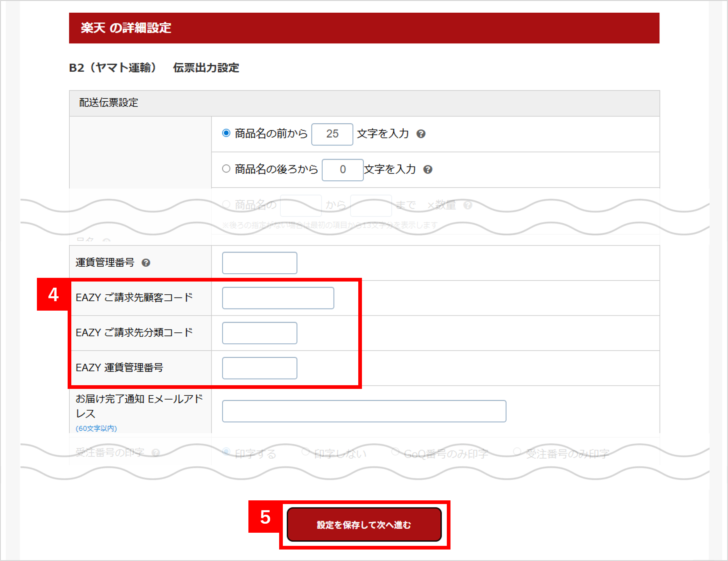Open help for the ×数量 option
This screenshot has height=561, width=728.
coord(467,205)
